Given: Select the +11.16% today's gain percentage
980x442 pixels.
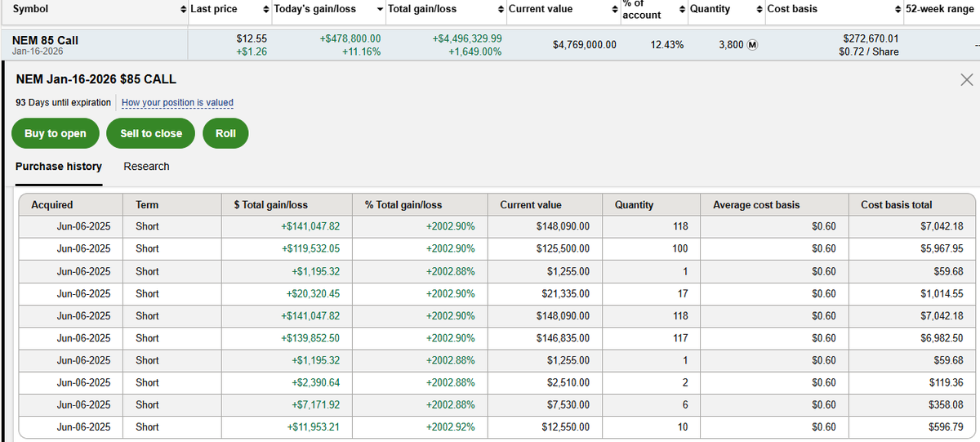Looking at the screenshot, I should 361,51.
